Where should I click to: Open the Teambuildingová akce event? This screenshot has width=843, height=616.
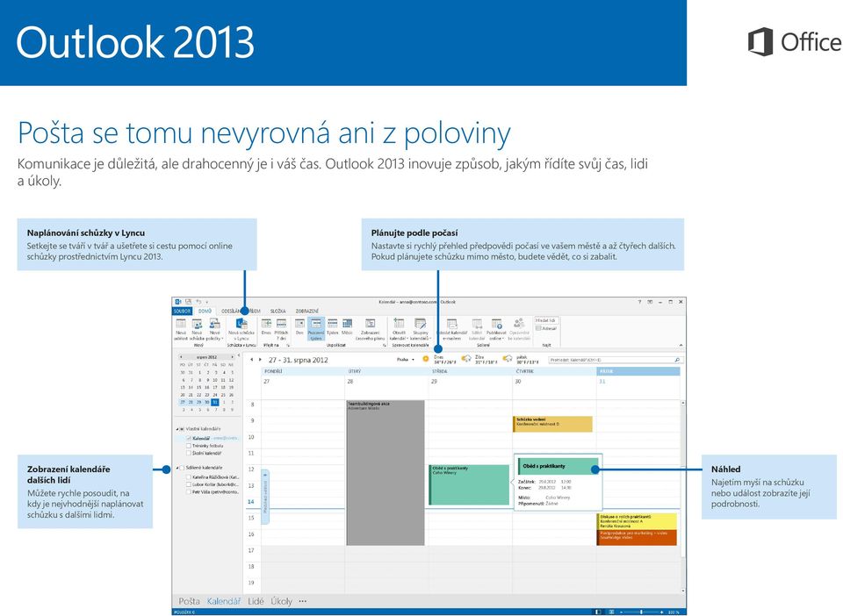coord(385,473)
